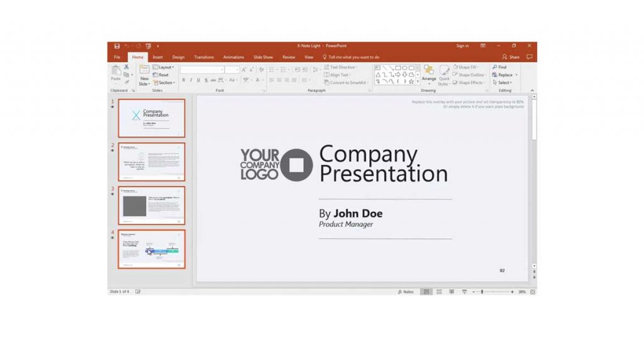Toggle the Notes pane in status bar
This screenshot has width=644, height=337.
click(x=406, y=292)
